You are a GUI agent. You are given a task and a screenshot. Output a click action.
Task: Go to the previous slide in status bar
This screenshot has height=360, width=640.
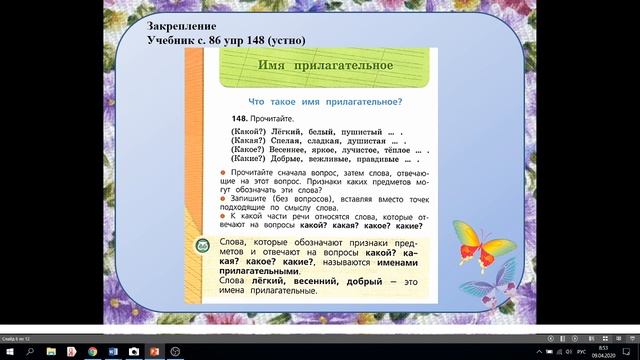(x=551, y=339)
